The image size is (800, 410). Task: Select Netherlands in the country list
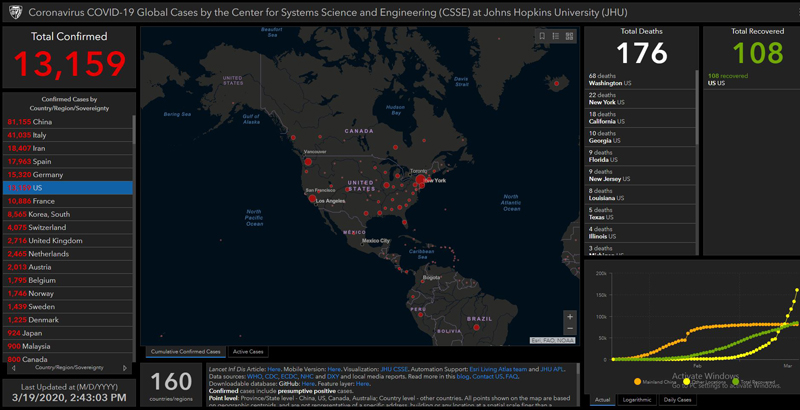(x=67, y=254)
